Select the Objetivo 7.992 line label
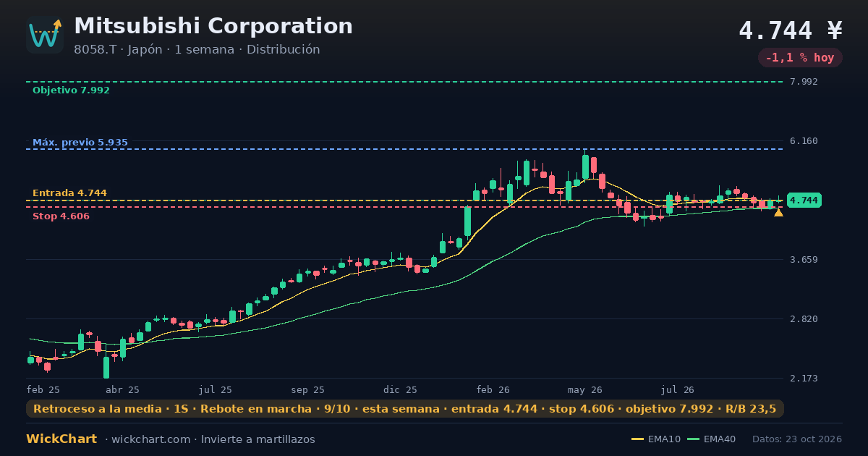Screen dimensions: 868x456 pos(71,90)
